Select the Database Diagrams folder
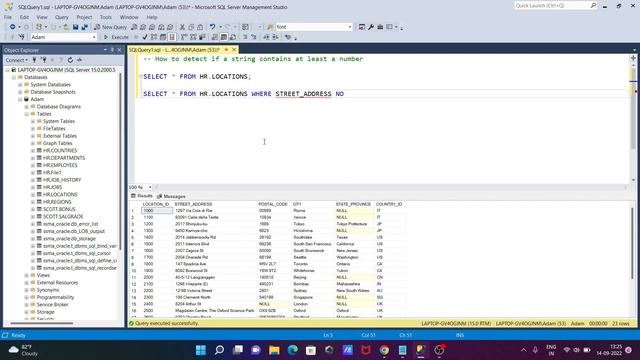 [x=58, y=107]
